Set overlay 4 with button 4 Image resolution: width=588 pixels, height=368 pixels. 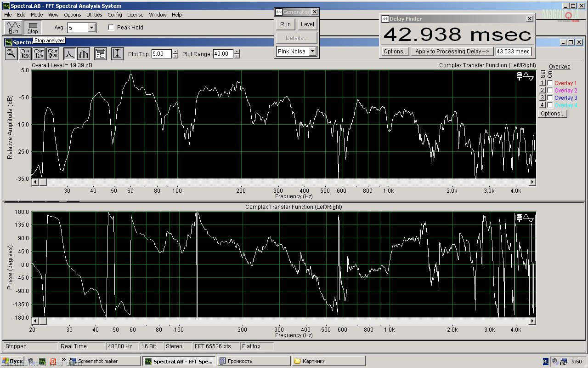(542, 105)
